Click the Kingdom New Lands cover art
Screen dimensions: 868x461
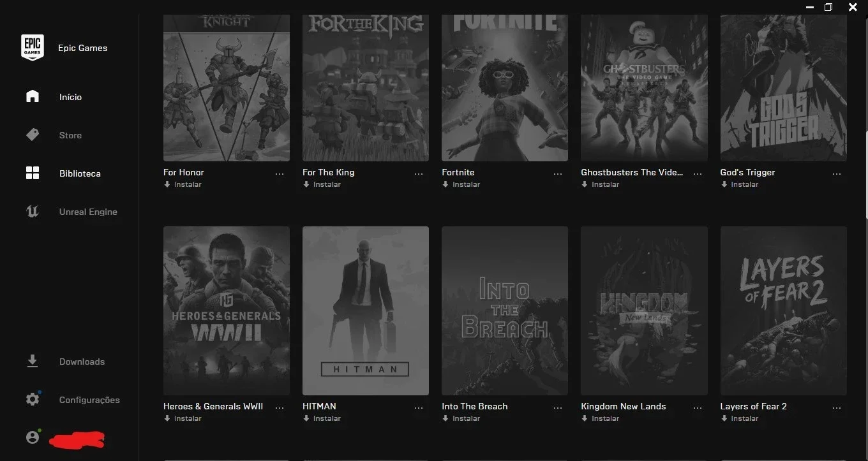644,311
